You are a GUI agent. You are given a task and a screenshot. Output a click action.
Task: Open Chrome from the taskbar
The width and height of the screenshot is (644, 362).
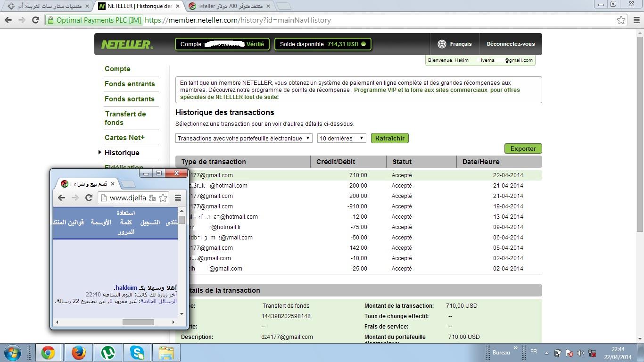48,353
